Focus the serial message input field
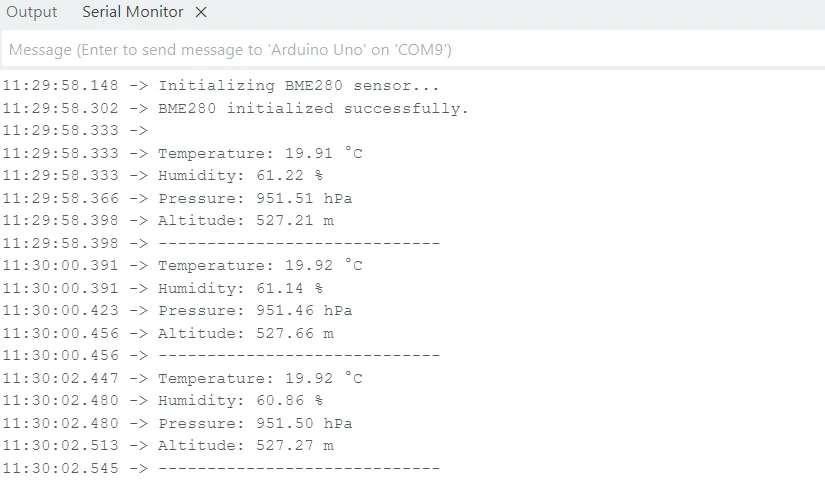Screen dimensions: 825x498 pos(410,50)
